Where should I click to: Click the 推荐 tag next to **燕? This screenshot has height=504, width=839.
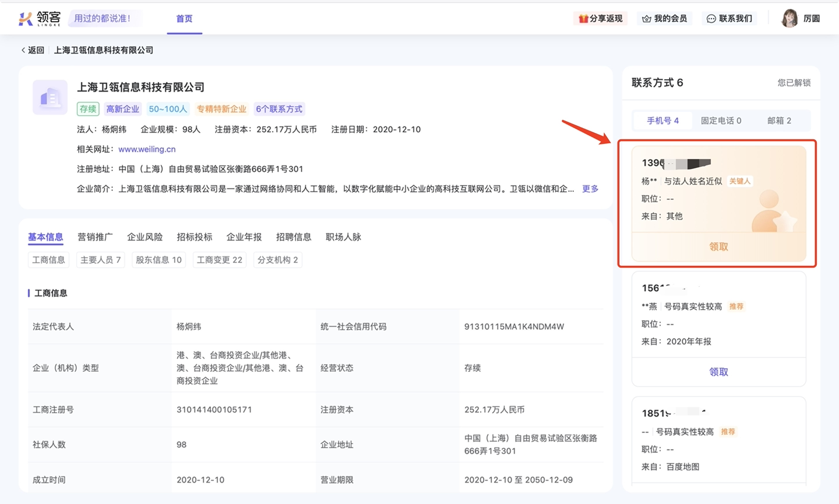tap(736, 306)
